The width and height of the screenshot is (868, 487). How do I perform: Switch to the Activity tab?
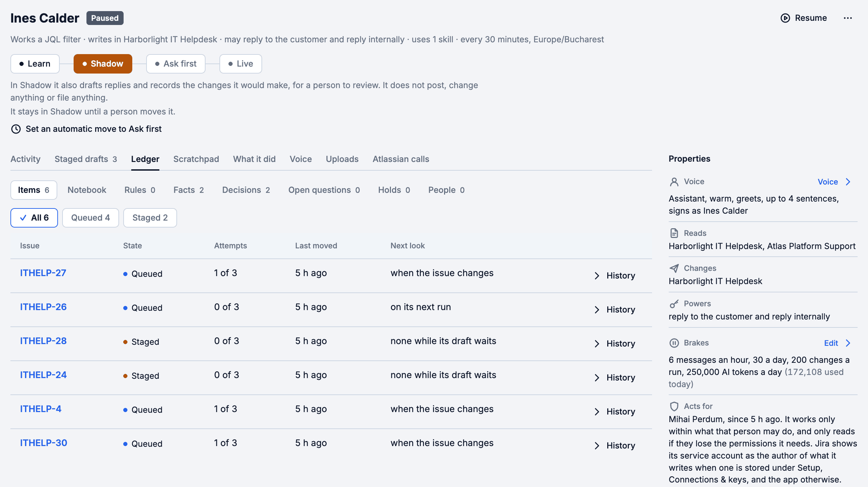pyautogui.click(x=25, y=159)
